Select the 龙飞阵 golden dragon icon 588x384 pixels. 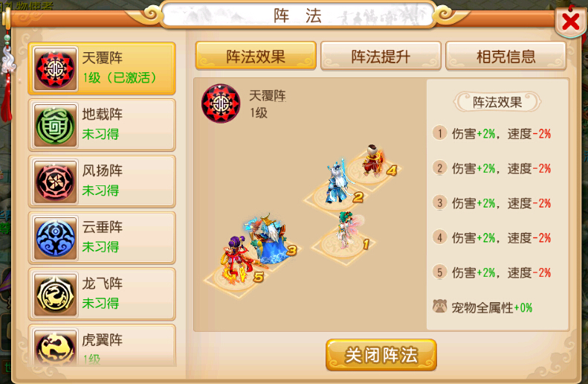[x=55, y=294]
